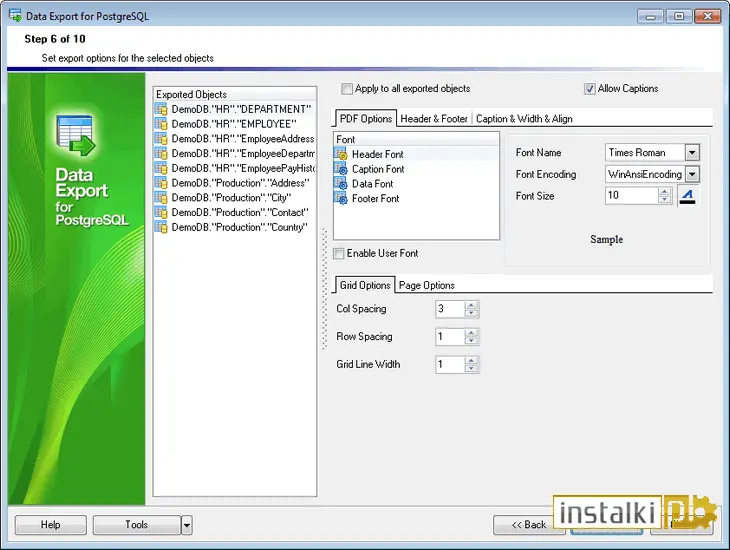Switch to the PDF Options tab
730x550 pixels.
coord(366,119)
